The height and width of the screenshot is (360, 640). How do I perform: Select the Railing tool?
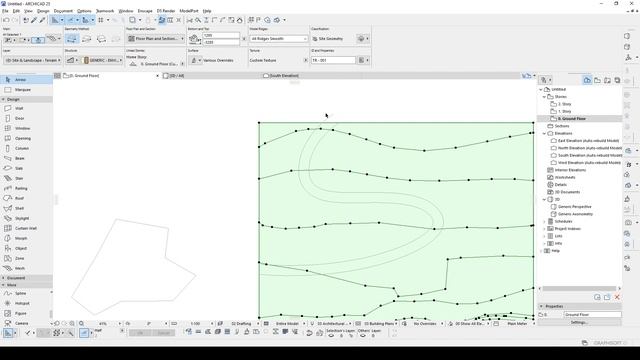[x=26, y=188]
